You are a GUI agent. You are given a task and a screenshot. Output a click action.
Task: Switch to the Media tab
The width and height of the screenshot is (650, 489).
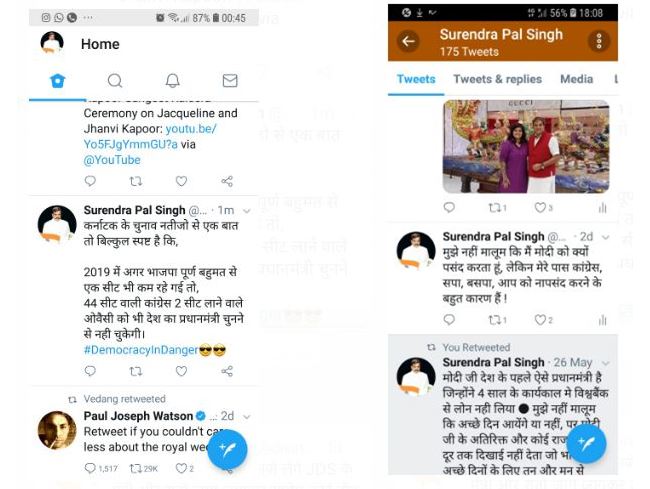pos(577,79)
